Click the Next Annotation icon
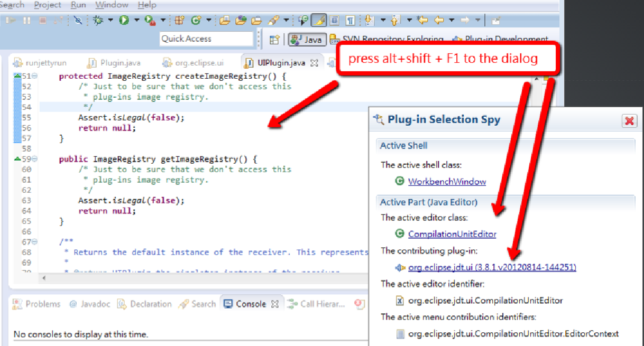644x346 pixels. (x=369, y=21)
